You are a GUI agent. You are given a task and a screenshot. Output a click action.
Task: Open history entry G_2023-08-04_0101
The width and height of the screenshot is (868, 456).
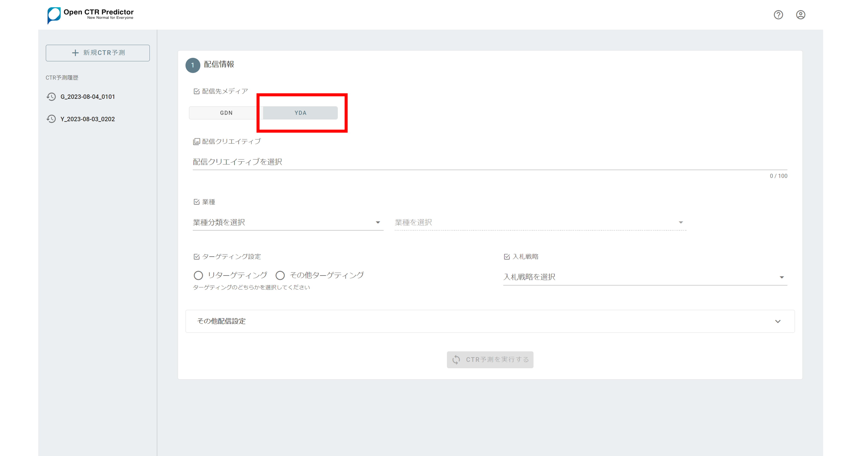point(88,97)
